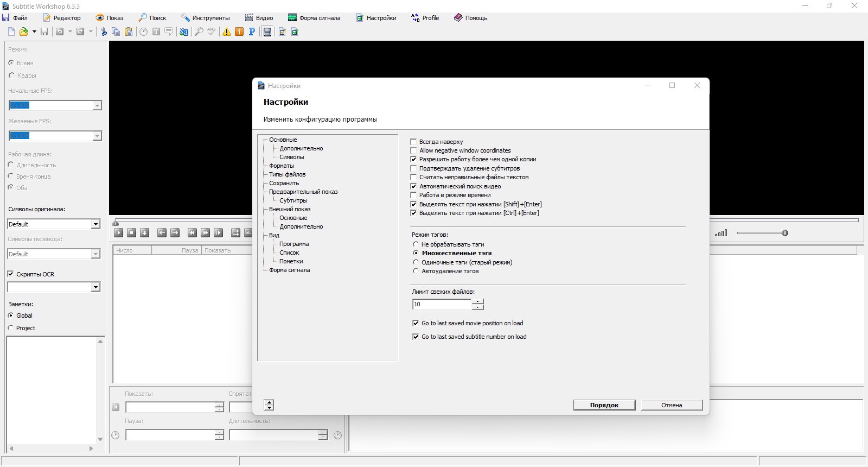
Task: Click the Отмена button
Action: click(672, 405)
